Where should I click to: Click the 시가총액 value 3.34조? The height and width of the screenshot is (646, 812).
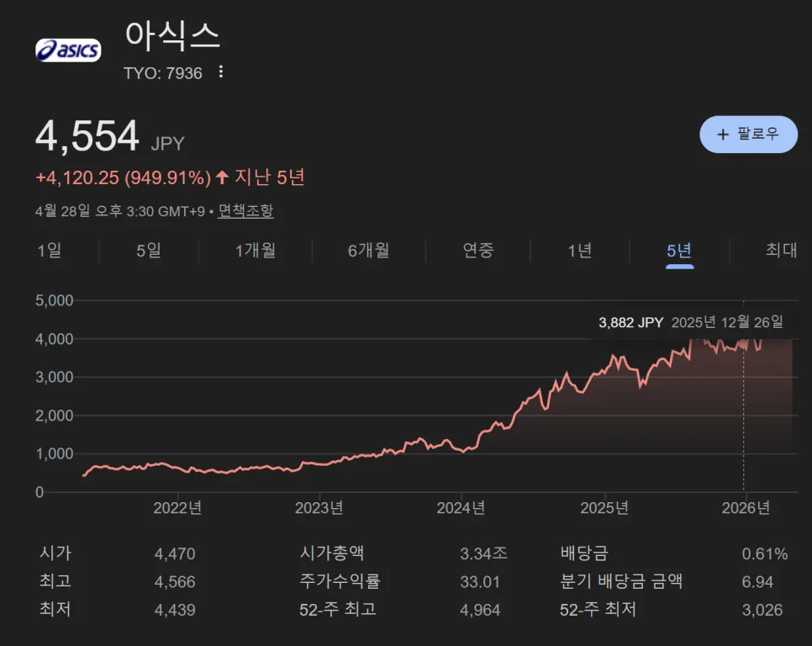483,553
